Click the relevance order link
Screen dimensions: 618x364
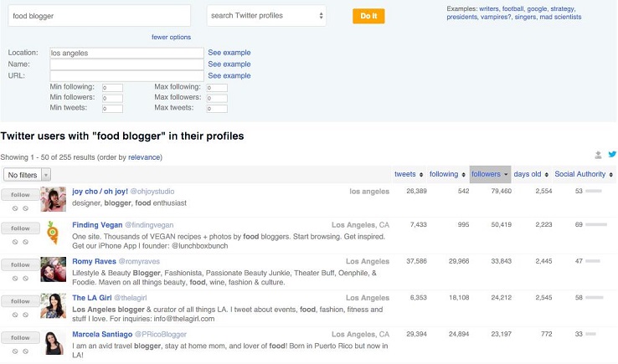point(144,156)
